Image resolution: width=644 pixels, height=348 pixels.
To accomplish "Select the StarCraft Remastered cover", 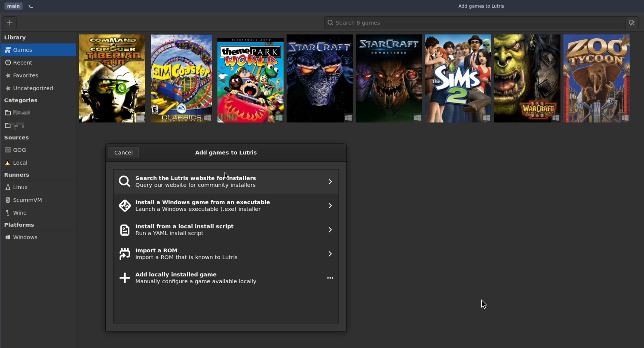I will coord(389,78).
